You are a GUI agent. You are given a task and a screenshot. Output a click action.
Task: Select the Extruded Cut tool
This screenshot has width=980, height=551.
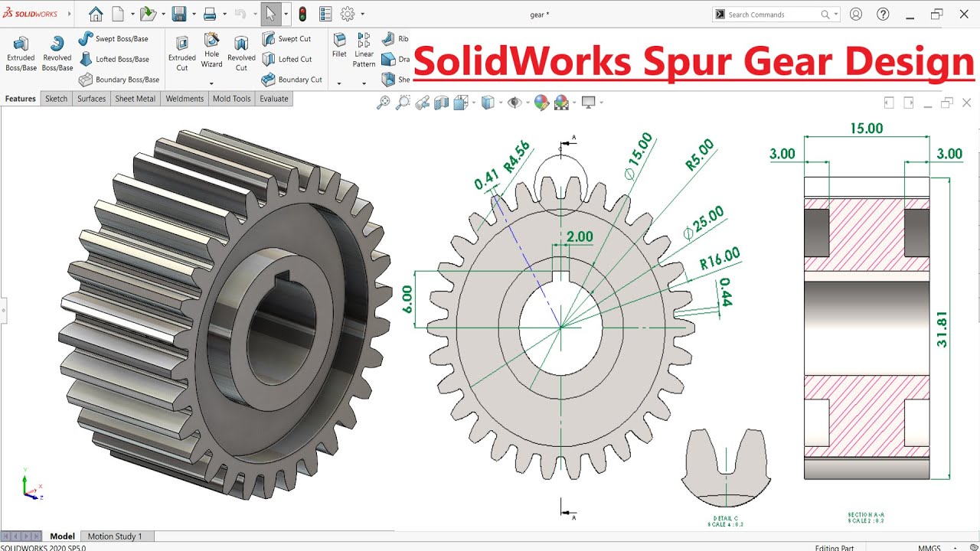point(181,54)
